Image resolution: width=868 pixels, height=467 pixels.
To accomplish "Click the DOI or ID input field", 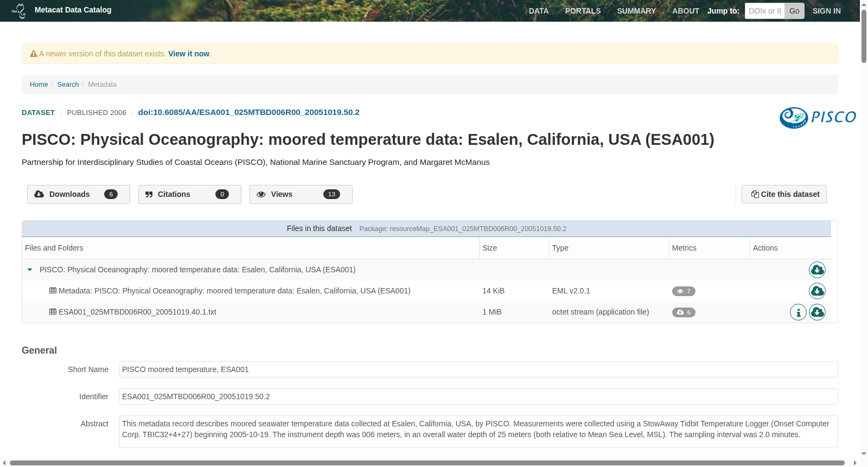I will 765,11.
